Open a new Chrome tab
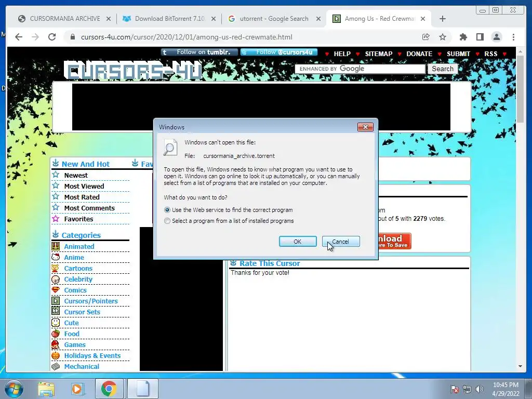 point(443,19)
